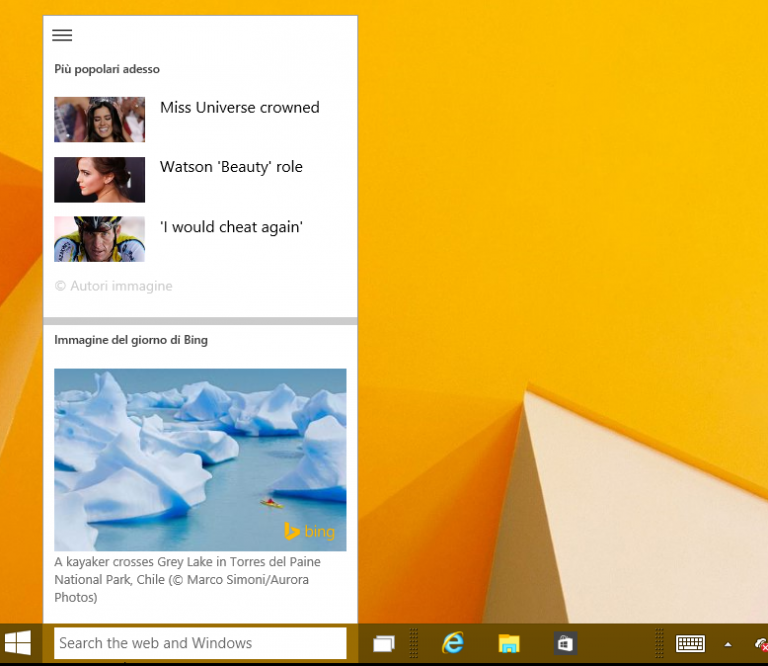
Task: Open the Bing image of the day
Action: 200,460
